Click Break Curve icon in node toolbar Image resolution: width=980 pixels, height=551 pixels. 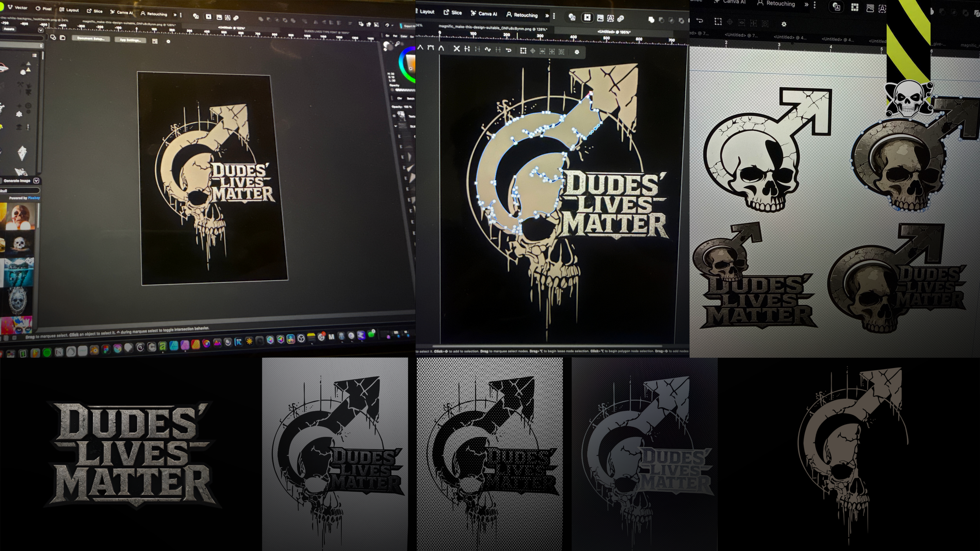click(456, 49)
